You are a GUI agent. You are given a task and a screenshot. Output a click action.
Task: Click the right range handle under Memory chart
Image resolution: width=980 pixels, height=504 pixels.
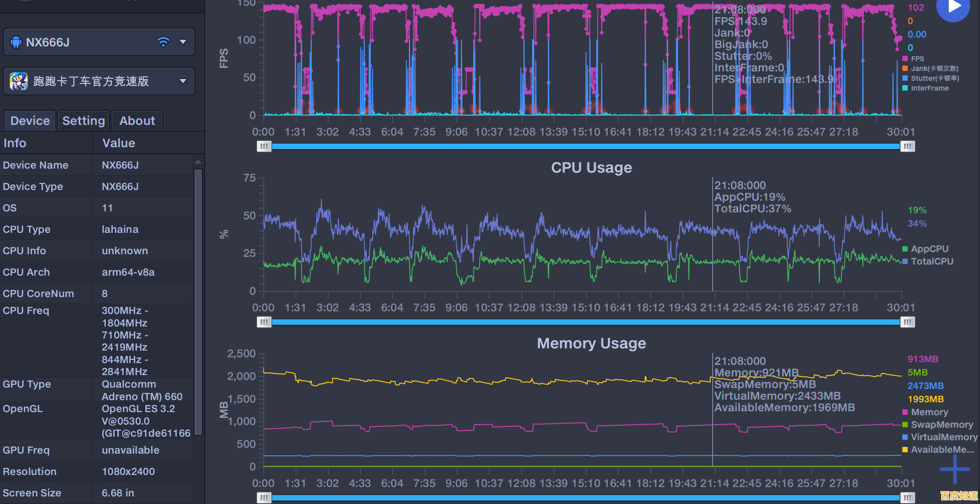(908, 497)
